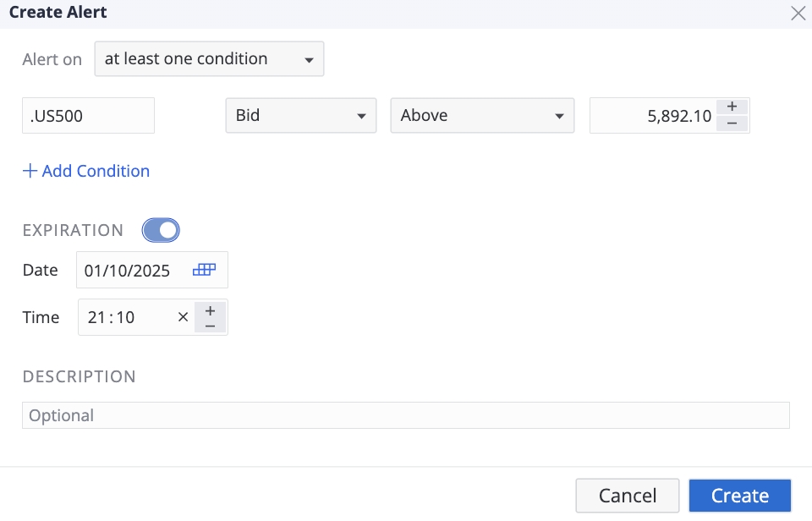Decrement the expiration time

click(210, 326)
